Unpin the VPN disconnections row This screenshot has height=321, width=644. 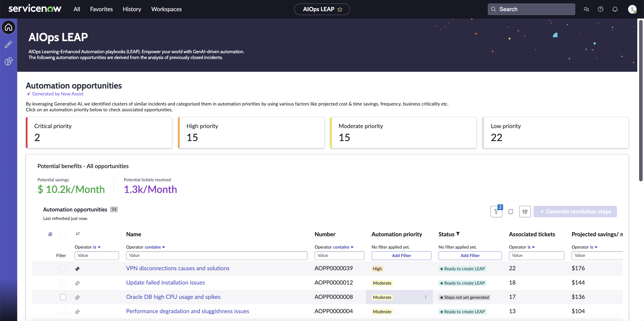click(78, 269)
